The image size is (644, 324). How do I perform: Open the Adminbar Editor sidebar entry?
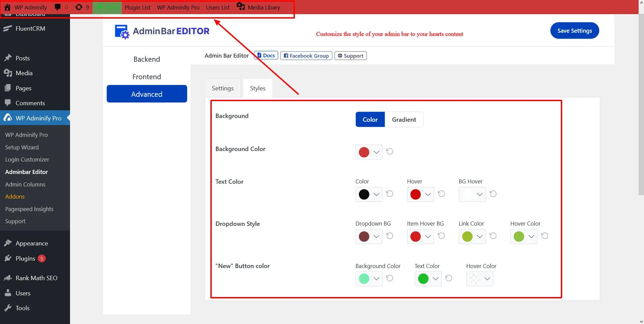click(x=26, y=172)
